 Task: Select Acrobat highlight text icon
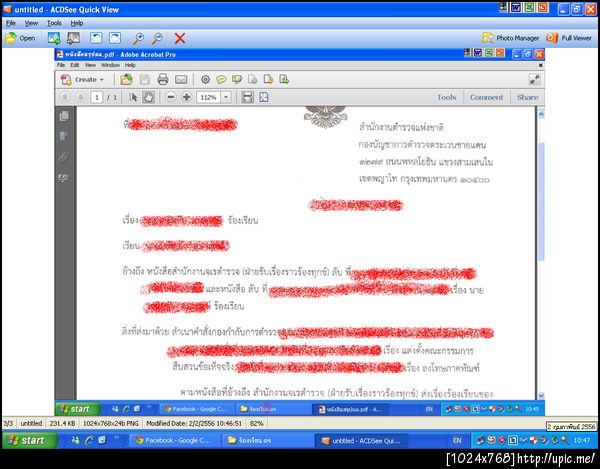coord(237,80)
